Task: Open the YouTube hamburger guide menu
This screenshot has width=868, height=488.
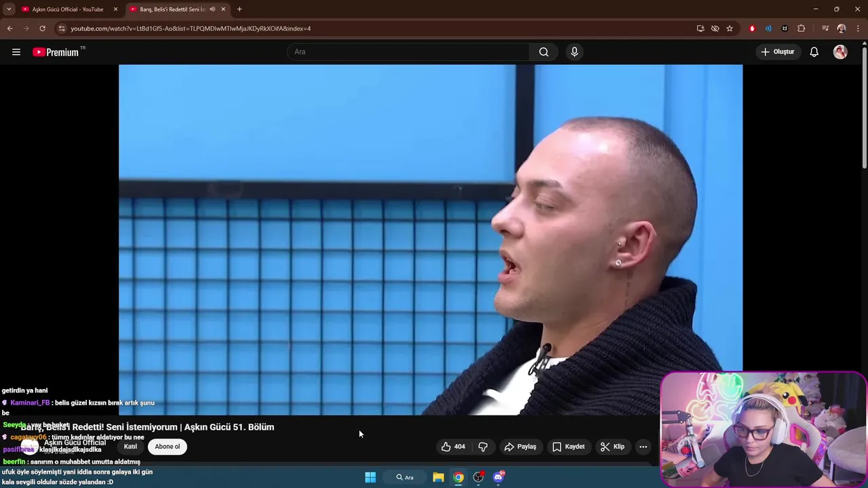Action: coord(16,52)
